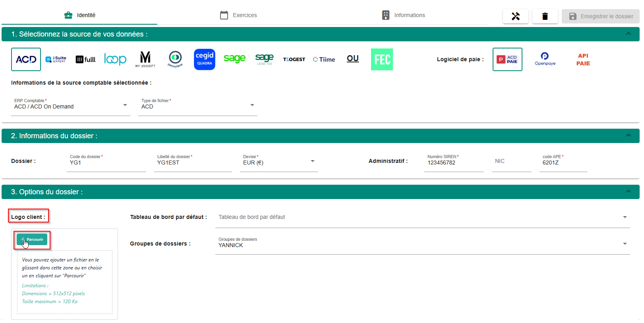Click the Libellé du dossier field
Viewport: 644px width, 323px height.
pyautogui.click(x=193, y=162)
